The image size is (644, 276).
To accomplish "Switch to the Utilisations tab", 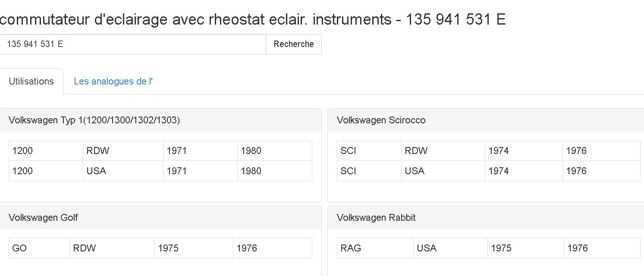I will tap(31, 81).
